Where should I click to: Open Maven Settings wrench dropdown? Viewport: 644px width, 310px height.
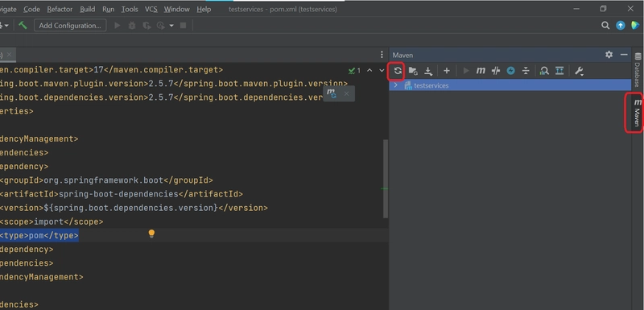pos(579,71)
